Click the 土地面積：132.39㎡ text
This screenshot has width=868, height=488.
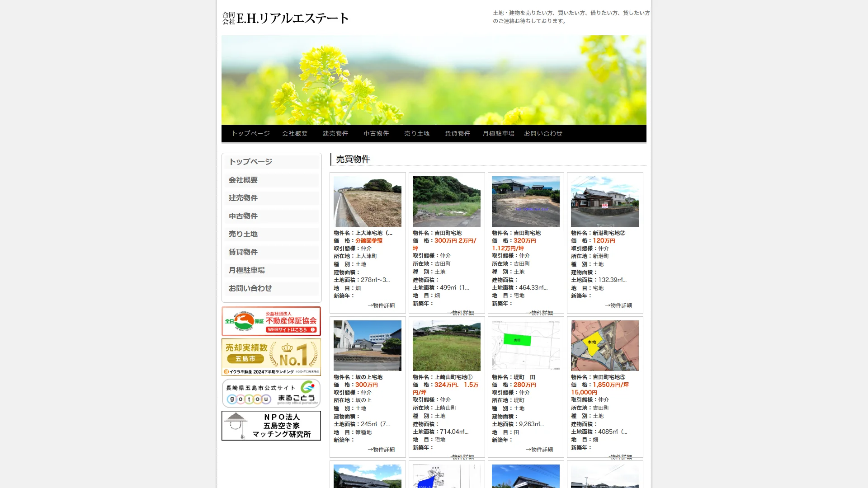click(599, 280)
